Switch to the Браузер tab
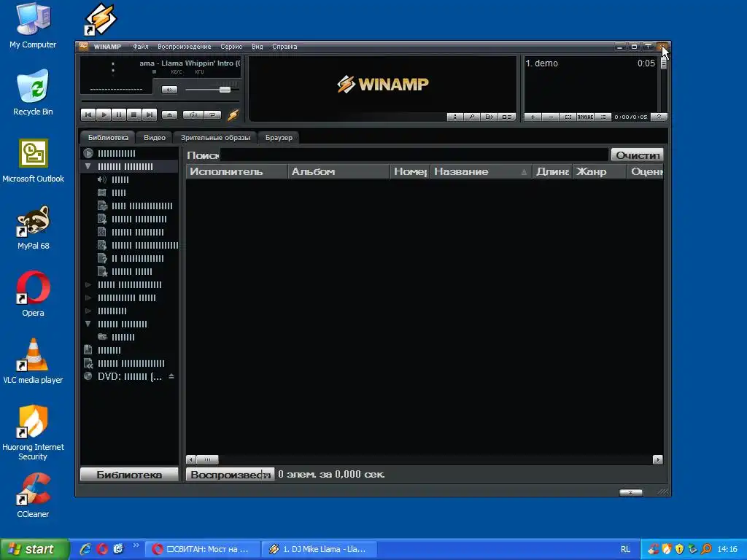This screenshot has width=747, height=560. (x=279, y=138)
